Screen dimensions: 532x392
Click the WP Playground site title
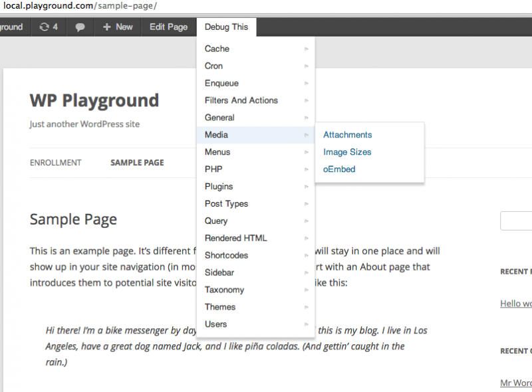coord(94,100)
